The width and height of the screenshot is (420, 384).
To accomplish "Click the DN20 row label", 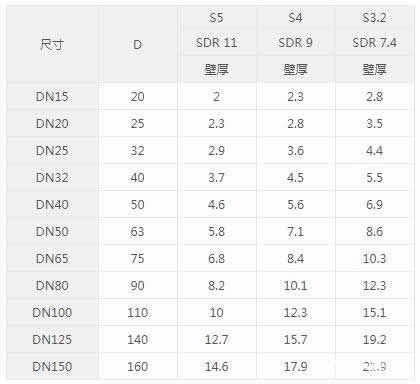I will (x=52, y=124).
